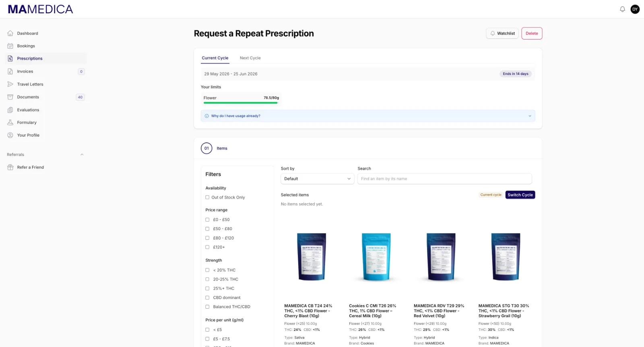Screen dimensions: 644x347
Task: Focus the Find an item search field
Action: [444, 179]
